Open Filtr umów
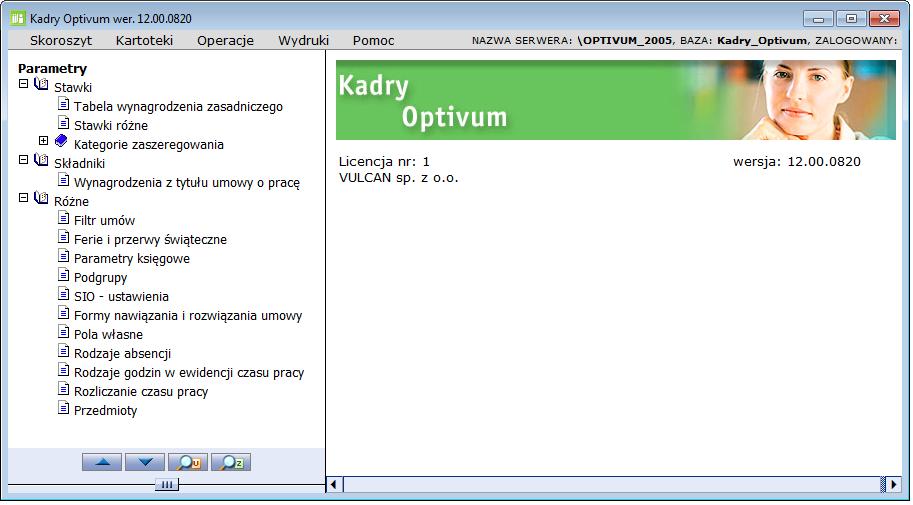913x505 pixels. [x=104, y=221]
